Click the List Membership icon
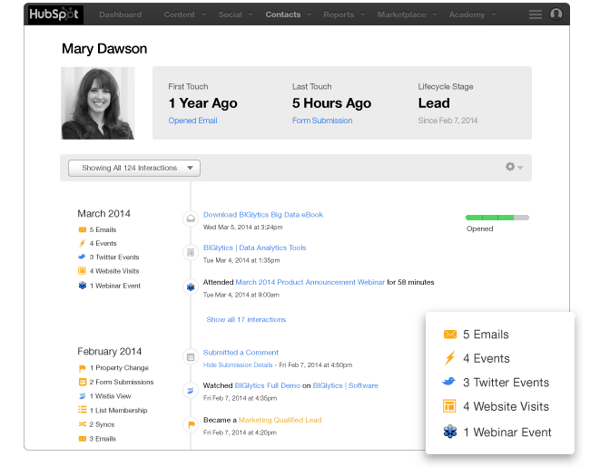Image resolution: width=590 pixels, height=476 pixels. pos(82,410)
